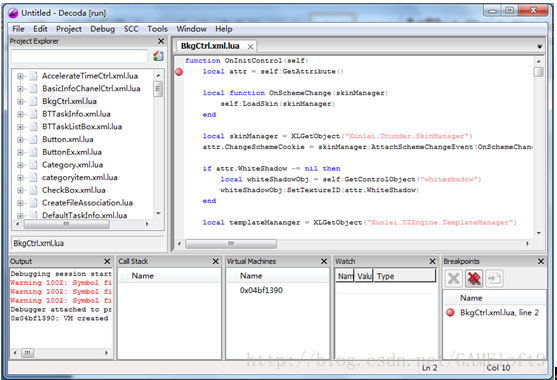This screenshot has width=557, height=380.
Task: Open the Help menu
Action: pyautogui.click(x=223, y=29)
